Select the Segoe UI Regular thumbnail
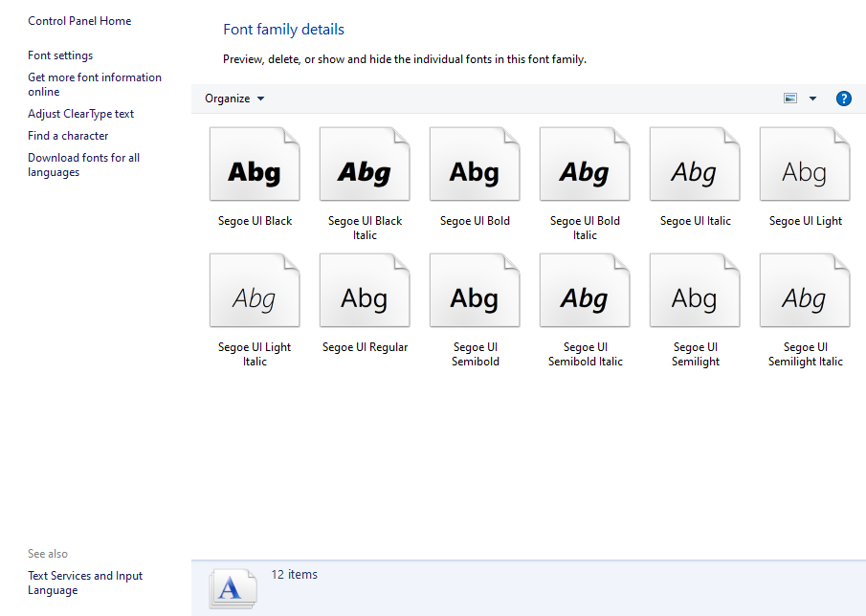866x616 pixels. pos(365,290)
